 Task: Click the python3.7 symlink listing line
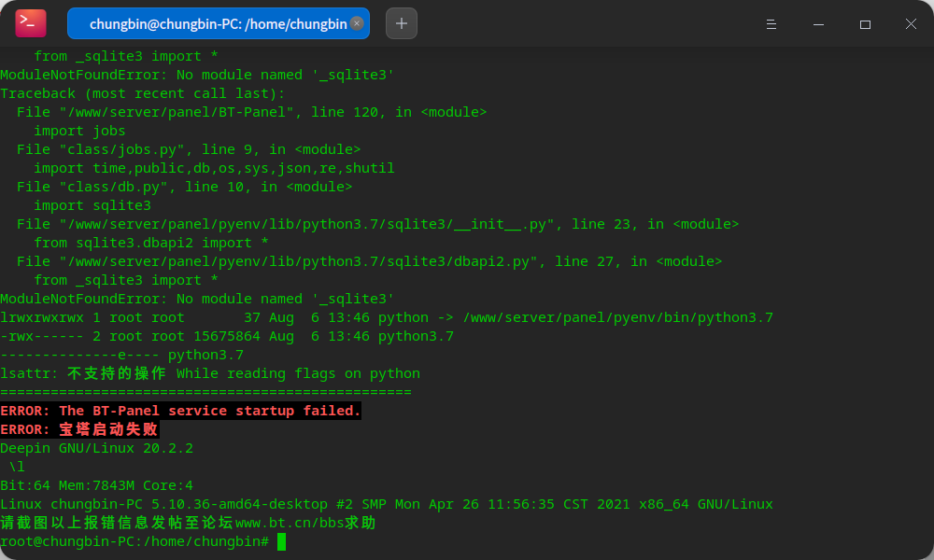pyautogui.click(x=388, y=317)
